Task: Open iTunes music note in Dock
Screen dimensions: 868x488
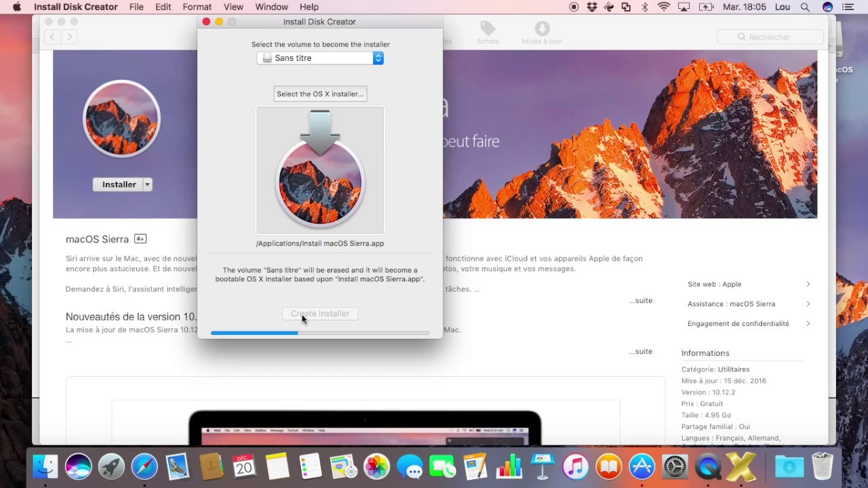Action: (575, 466)
